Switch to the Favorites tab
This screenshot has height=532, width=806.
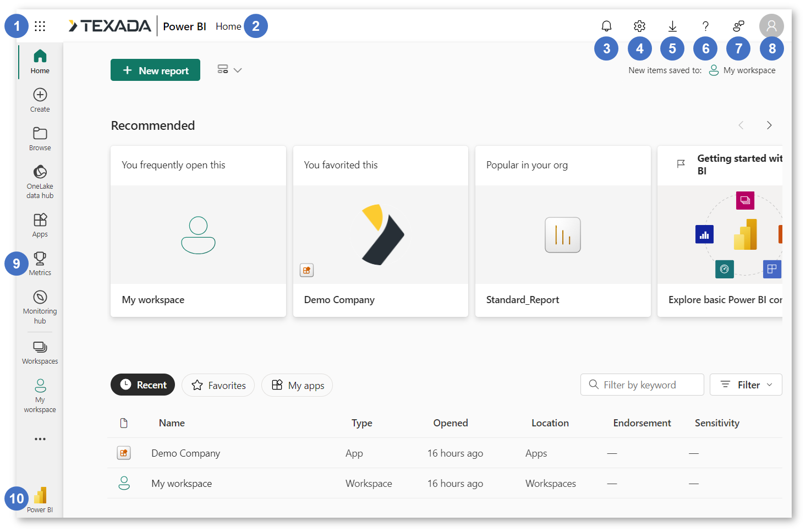218,385
